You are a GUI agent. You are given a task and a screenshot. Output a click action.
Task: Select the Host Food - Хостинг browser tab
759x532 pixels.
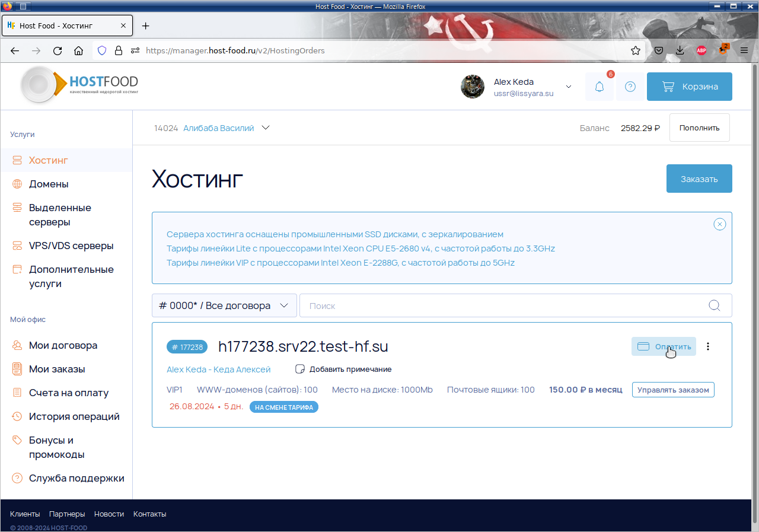(68, 26)
